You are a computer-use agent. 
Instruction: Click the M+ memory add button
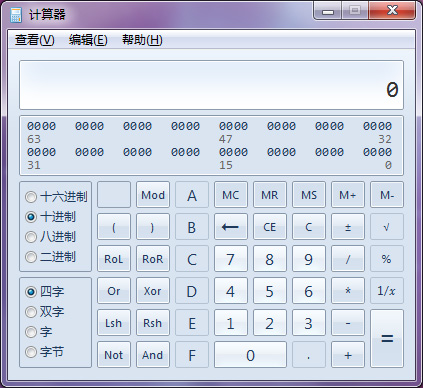tap(348, 195)
